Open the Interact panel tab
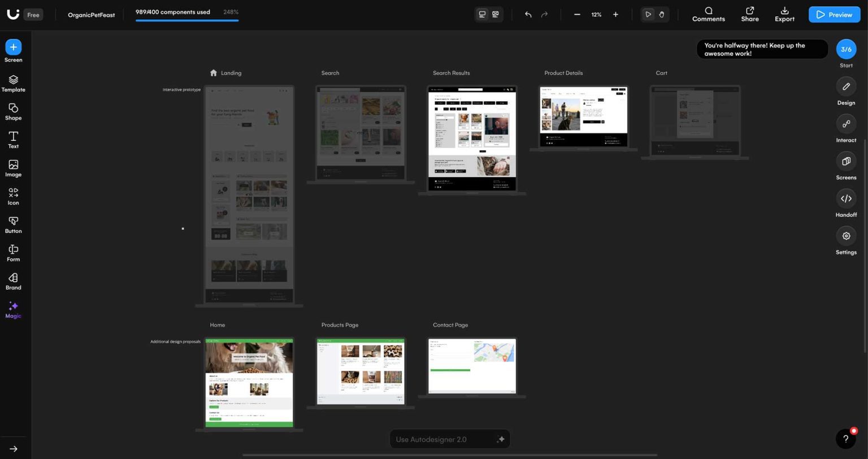The image size is (868, 459). tap(846, 129)
